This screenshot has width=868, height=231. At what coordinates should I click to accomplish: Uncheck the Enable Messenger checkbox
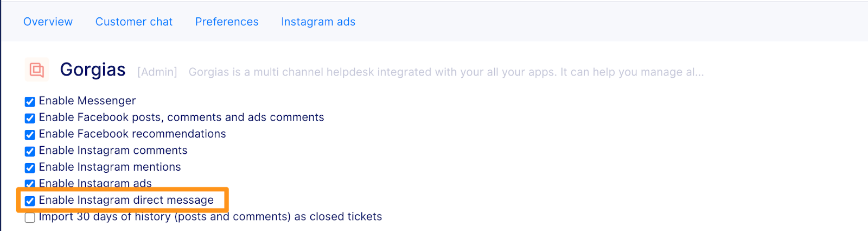pos(30,102)
